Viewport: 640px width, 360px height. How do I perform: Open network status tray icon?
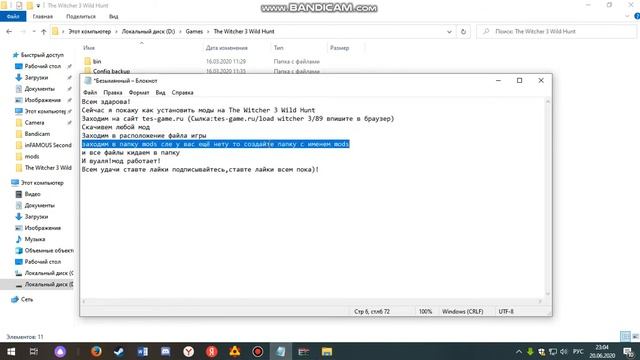point(553,351)
